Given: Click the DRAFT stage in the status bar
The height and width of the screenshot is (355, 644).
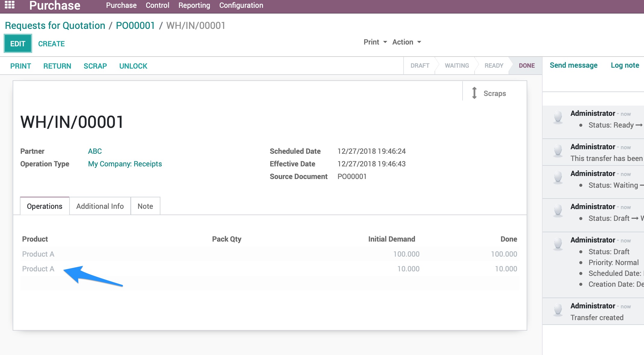Looking at the screenshot, I should (x=420, y=65).
